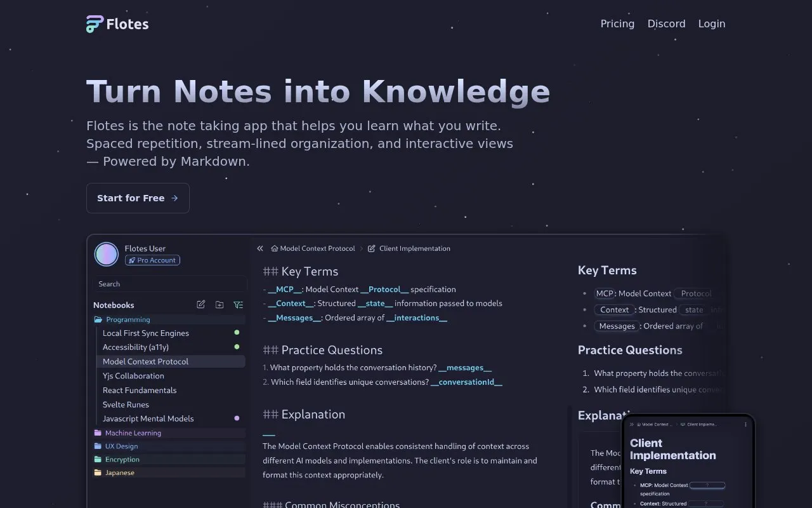
Task: Click the filter list icon beside Notebooks
Action: coord(238,305)
